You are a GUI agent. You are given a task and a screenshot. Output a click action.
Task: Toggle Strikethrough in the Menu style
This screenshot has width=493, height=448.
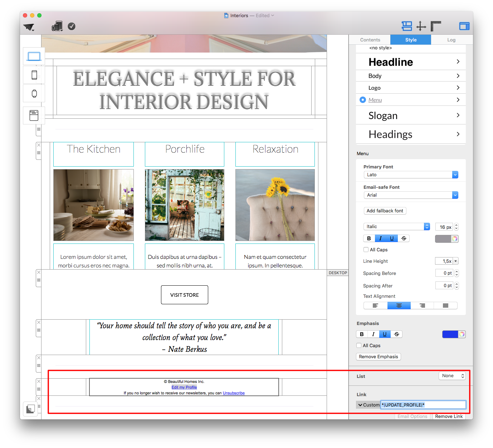pos(404,238)
